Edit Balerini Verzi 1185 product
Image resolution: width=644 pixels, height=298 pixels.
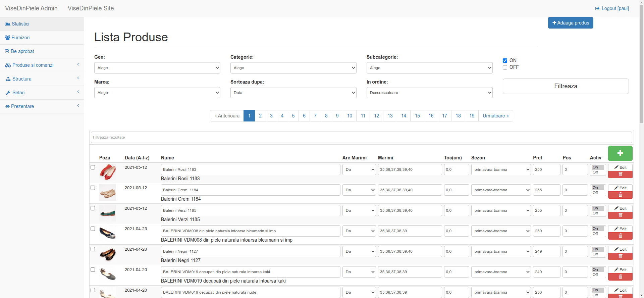click(x=620, y=208)
